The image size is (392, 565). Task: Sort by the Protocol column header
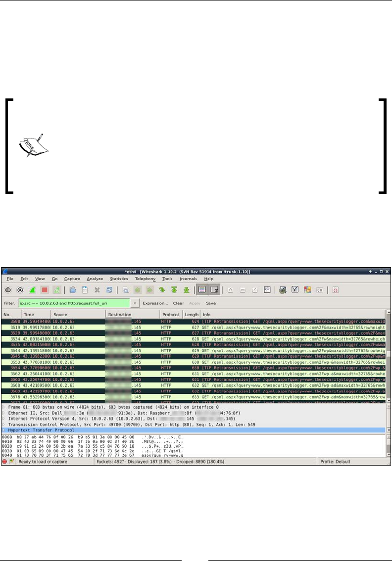click(x=171, y=314)
